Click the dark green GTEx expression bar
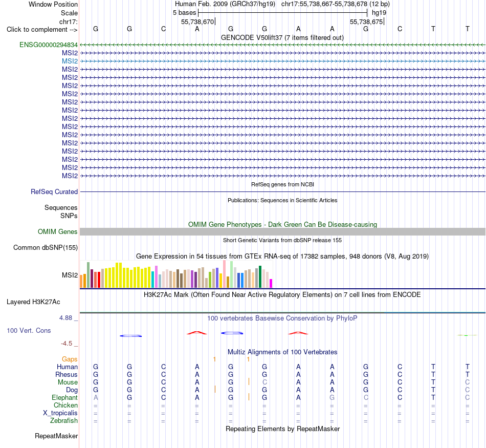The width and height of the screenshot is (486, 448). pos(260,277)
